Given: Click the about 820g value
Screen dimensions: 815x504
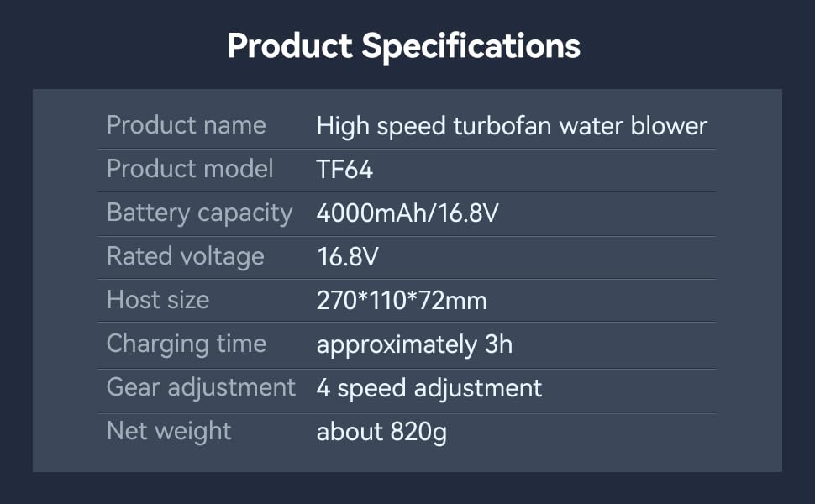Looking at the screenshot, I should click(x=381, y=433).
